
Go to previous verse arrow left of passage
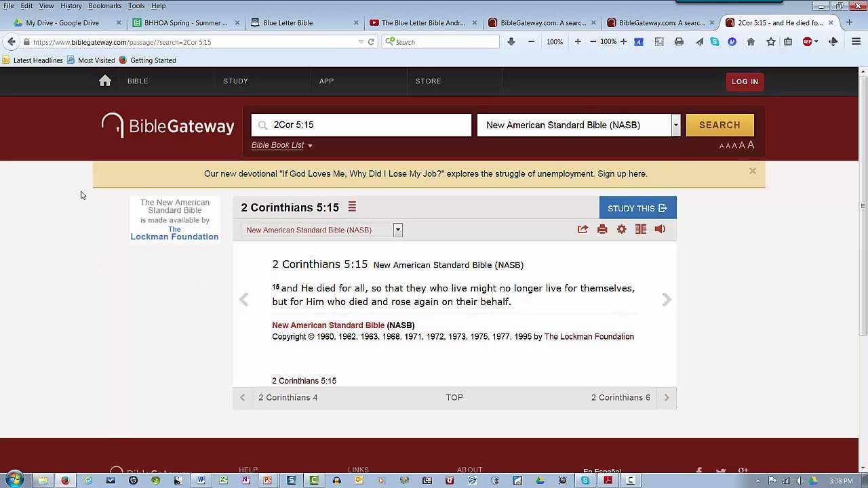[244, 300]
